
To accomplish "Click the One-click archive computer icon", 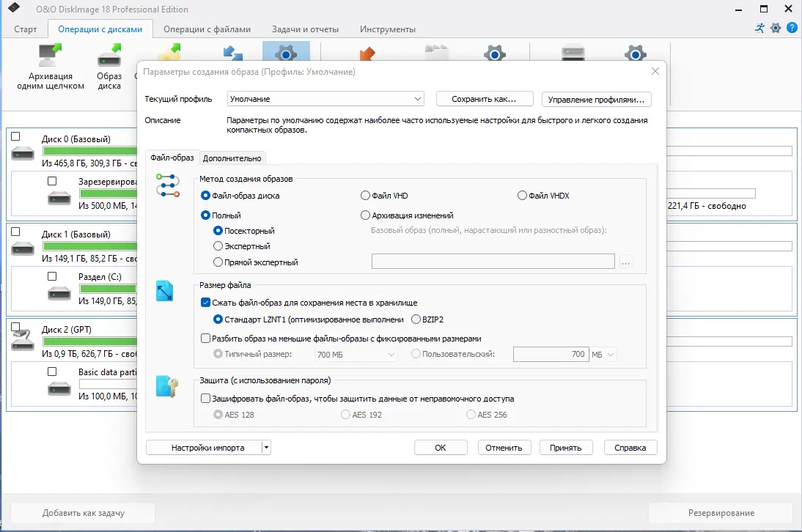I will click(50, 55).
